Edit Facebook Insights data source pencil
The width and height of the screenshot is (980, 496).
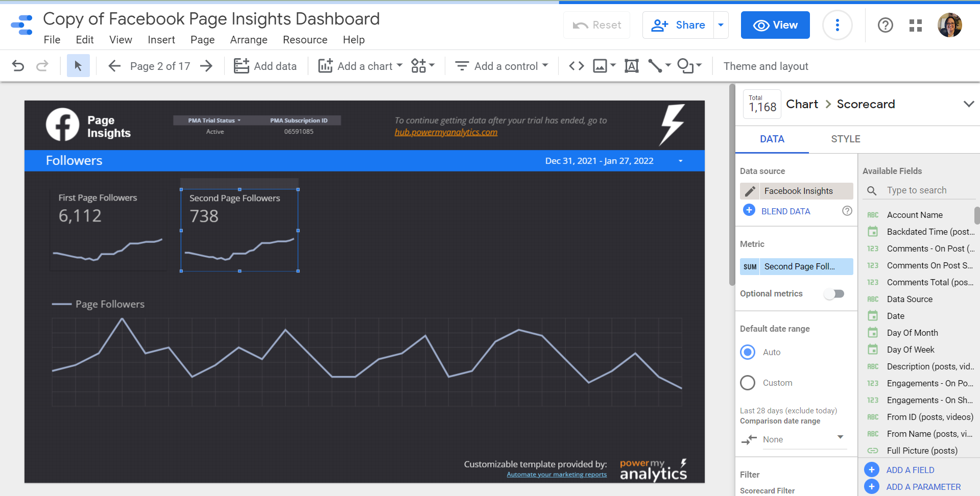[x=750, y=191]
